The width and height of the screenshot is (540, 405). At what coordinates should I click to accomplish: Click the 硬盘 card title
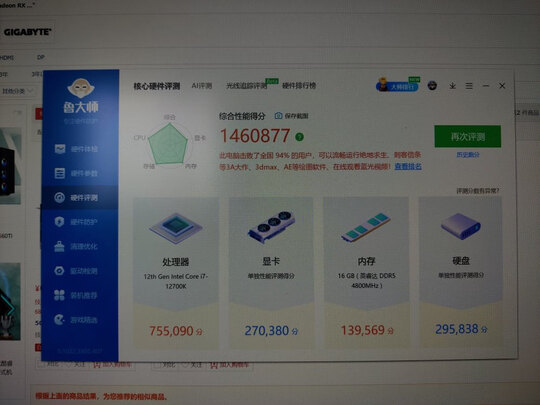[461, 261]
